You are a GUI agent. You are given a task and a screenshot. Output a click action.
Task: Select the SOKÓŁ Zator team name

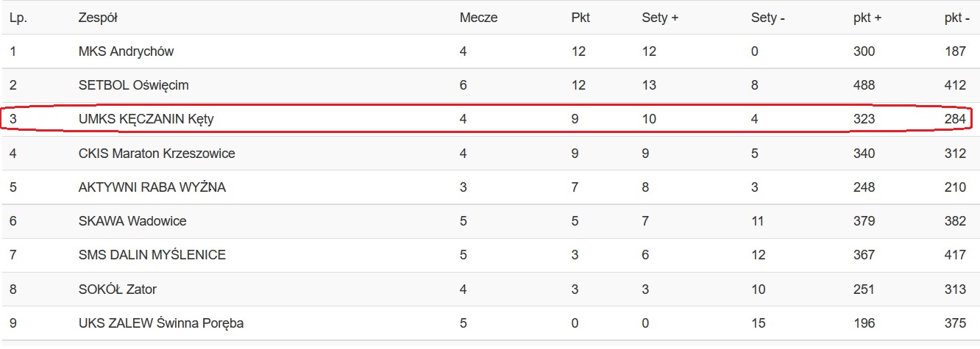118,289
